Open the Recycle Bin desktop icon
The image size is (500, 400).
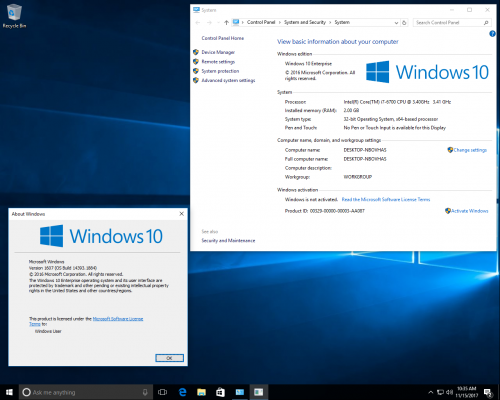14,16
